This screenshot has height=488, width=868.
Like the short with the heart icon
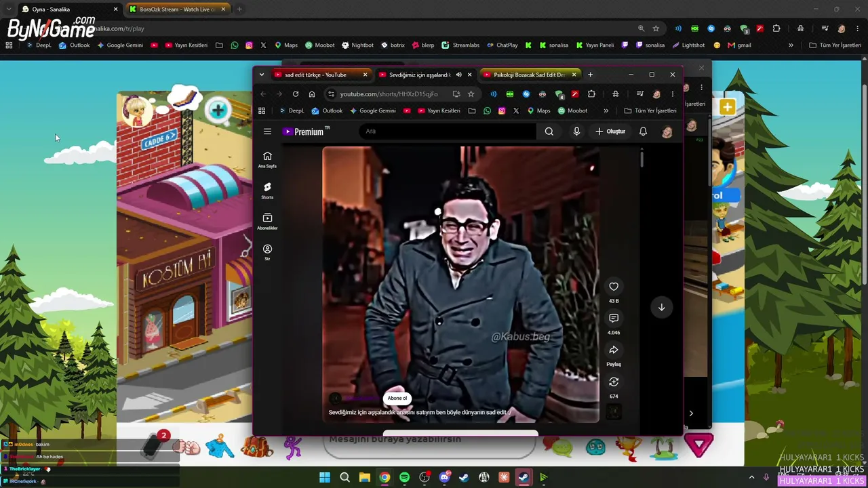coord(614,287)
